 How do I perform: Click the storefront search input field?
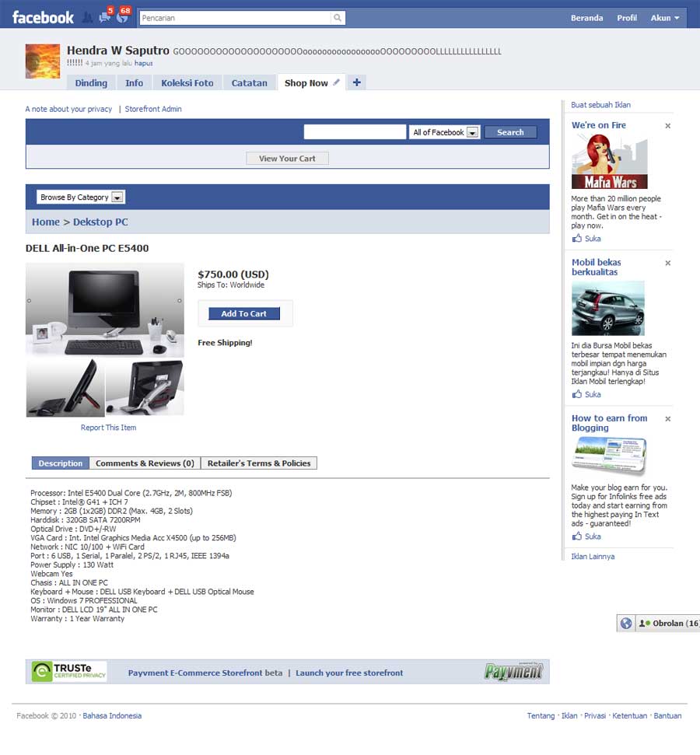click(355, 132)
